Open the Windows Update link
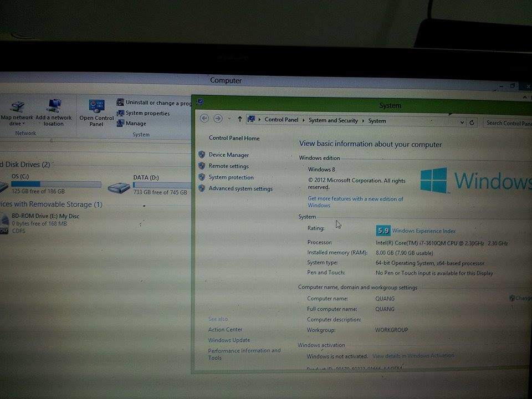Image resolution: width=532 pixels, height=399 pixels. point(229,340)
